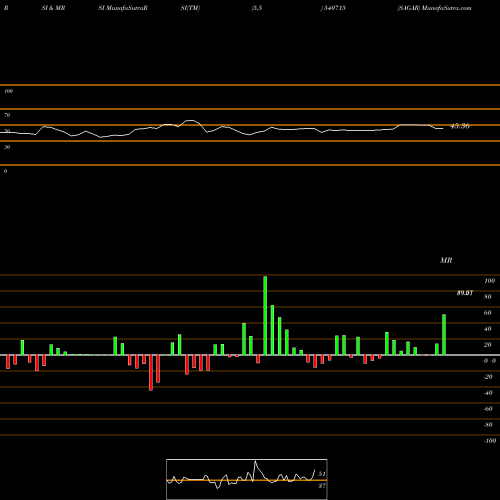Click the 60 label on MR axis
The image size is (500, 500).
click(487, 313)
